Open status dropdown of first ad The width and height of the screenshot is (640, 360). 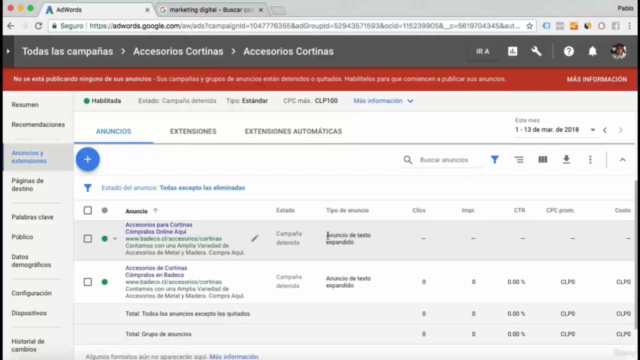[x=115, y=239]
